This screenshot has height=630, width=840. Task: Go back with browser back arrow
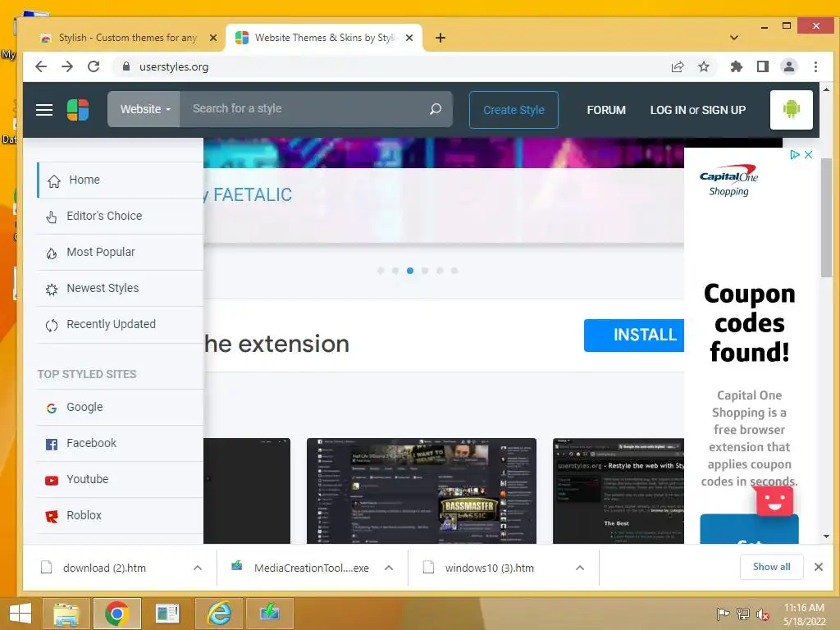(41, 66)
